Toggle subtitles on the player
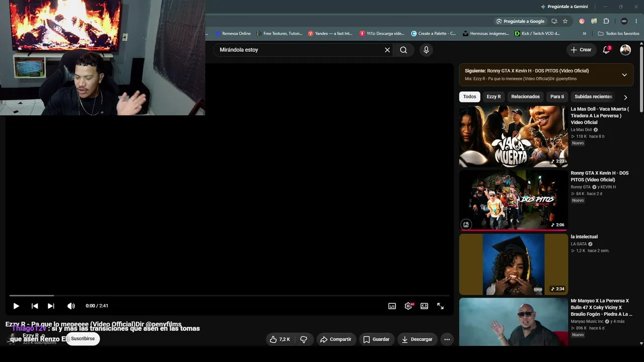The height and width of the screenshot is (362, 644). point(392,306)
